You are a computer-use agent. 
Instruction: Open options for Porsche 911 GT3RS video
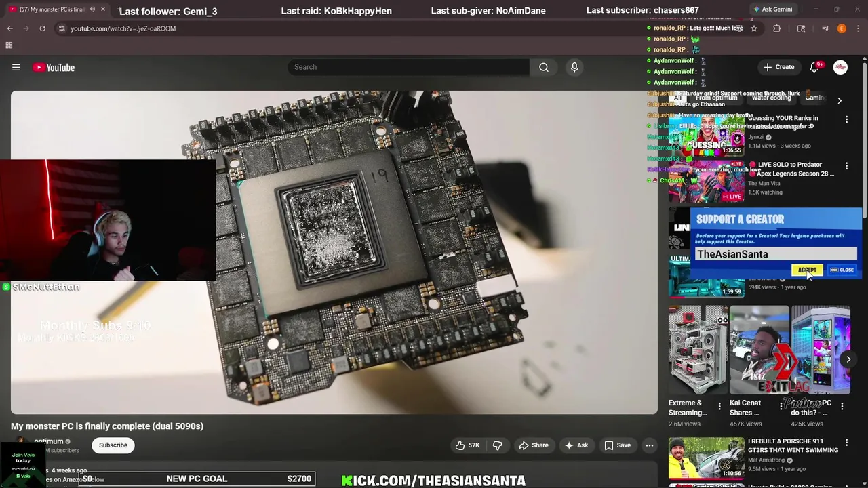click(846, 443)
